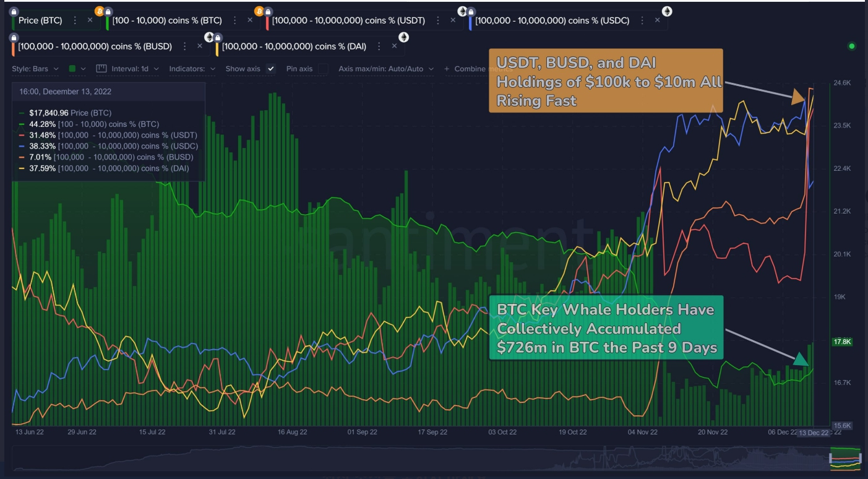Click the Bitcoin badge on the coins % (BTC) metric

point(99,12)
